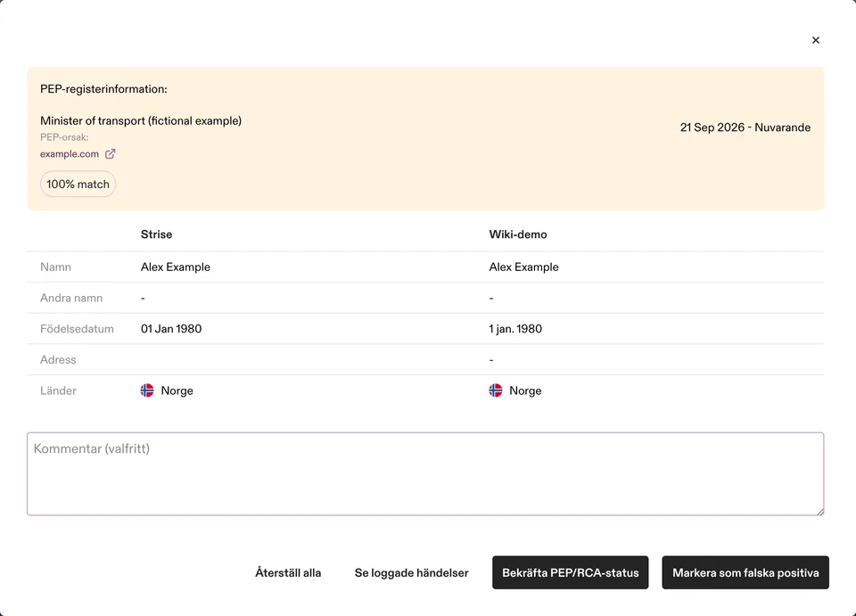Select the Minister of transport (fictional example) title
The width and height of the screenshot is (856, 616).
pos(141,120)
